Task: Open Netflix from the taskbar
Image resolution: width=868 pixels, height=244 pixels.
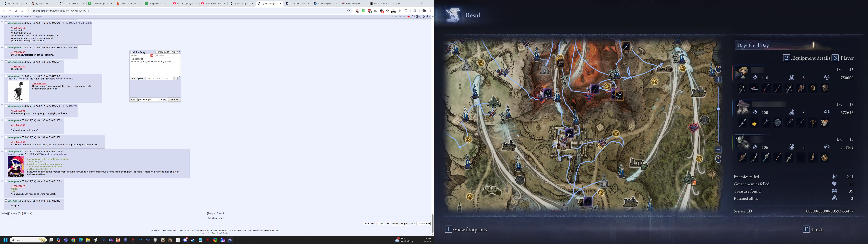Action: click(208, 240)
